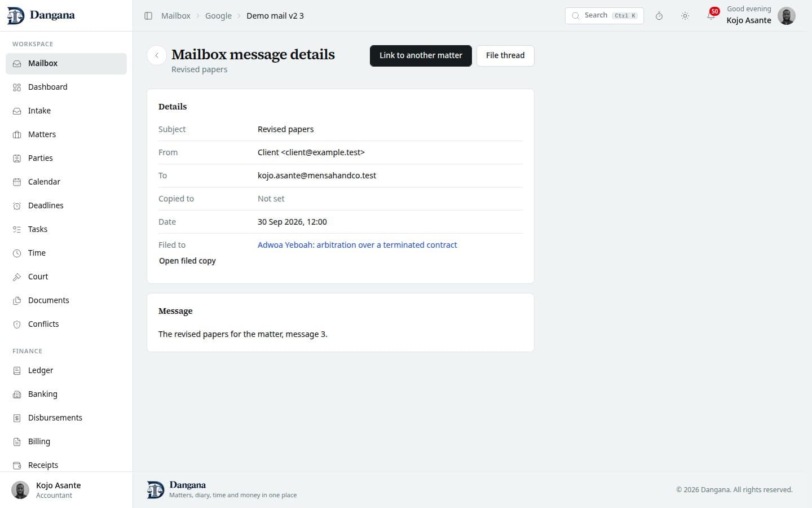
Task: Click the Billing invoice icon
Action: pos(17,441)
